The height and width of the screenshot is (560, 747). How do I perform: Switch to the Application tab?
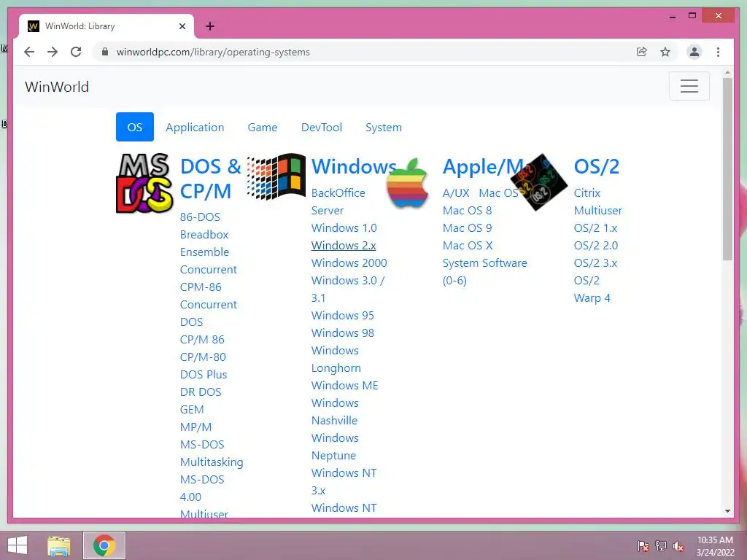click(x=195, y=127)
